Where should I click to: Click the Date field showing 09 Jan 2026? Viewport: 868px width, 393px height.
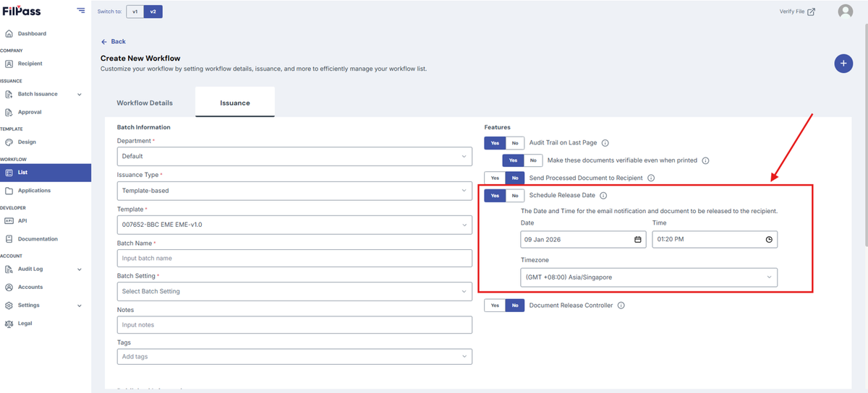[x=583, y=239]
